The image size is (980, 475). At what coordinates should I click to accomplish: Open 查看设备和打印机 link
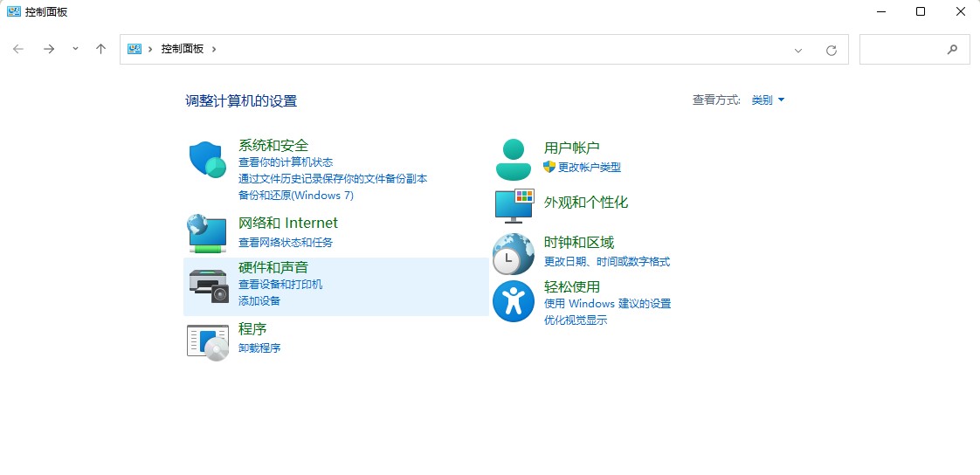coord(280,285)
